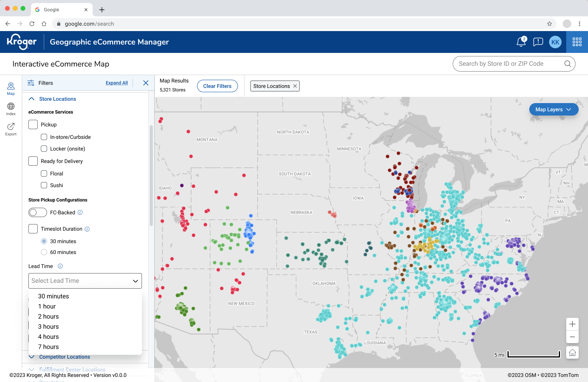Click the Clear Filters button
The image size is (588, 382).
(x=217, y=86)
